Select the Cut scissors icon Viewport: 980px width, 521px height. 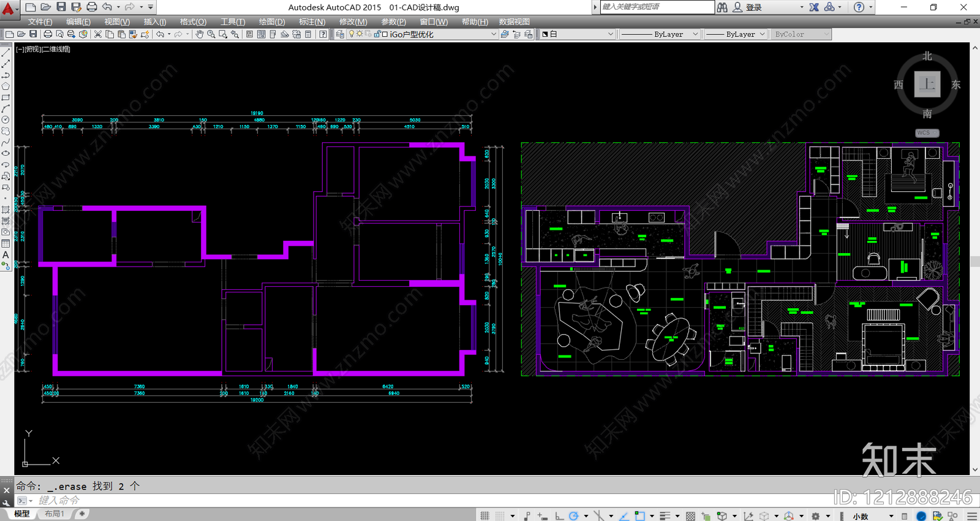coord(98,34)
